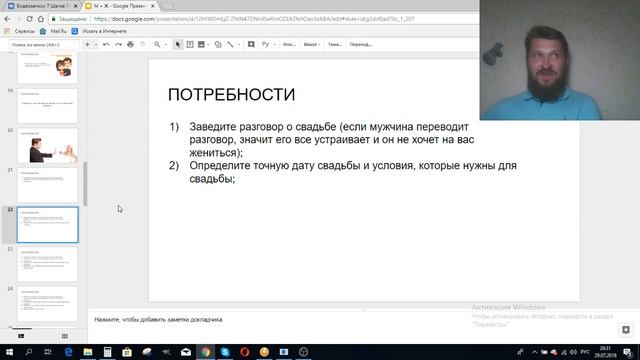The height and width of the screenshot is (360, 640).
Task: Reload the page with refresh icon
Action: tap(29, 19)
